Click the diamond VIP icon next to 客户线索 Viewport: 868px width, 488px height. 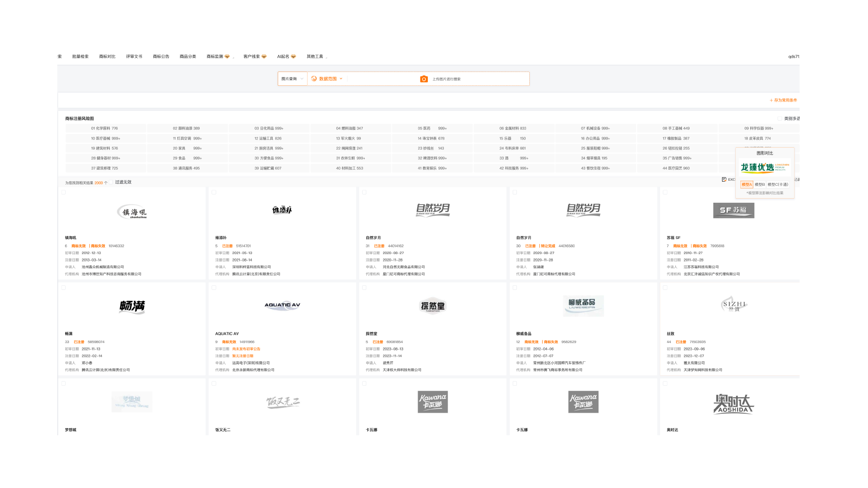tap(264, 56)
